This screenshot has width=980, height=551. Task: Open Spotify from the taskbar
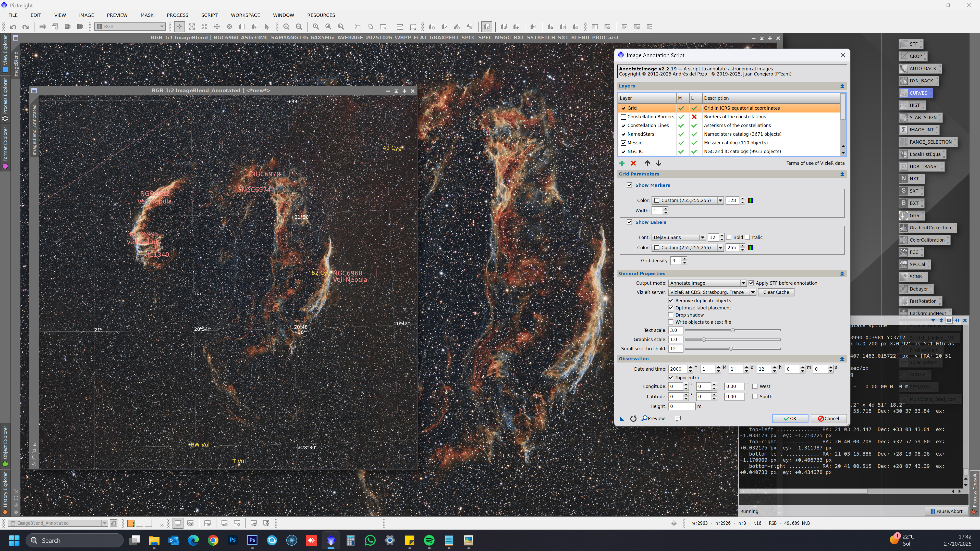429,540
